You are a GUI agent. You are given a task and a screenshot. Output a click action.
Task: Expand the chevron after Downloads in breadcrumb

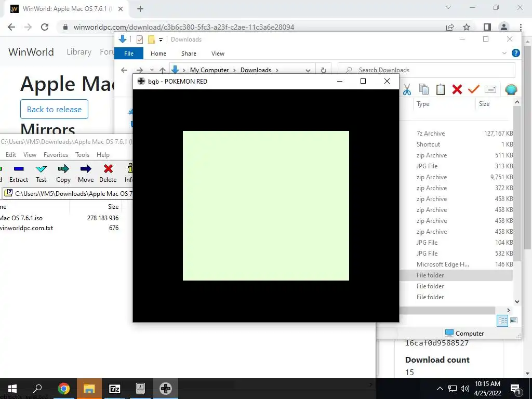click(277, 70)
